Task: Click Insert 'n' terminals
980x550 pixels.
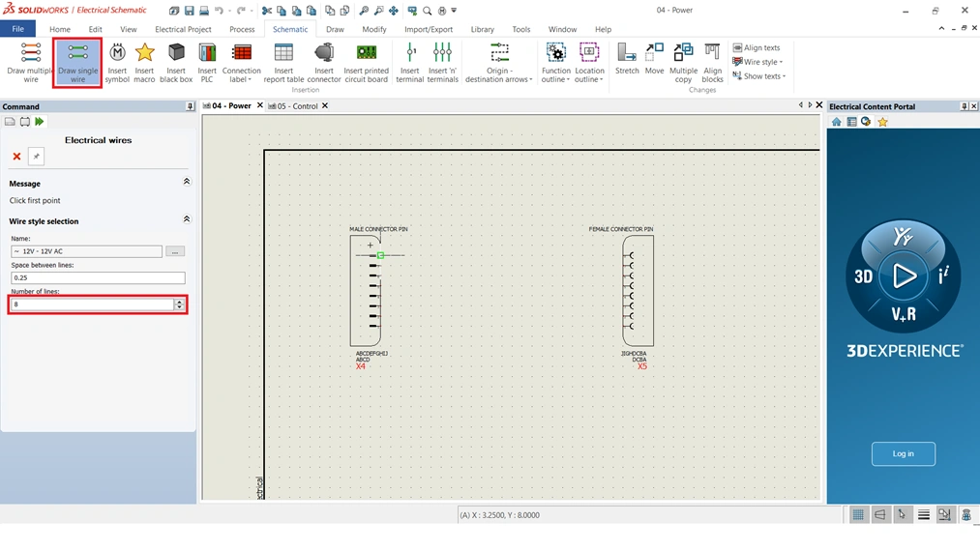Action: pos(442,63)
